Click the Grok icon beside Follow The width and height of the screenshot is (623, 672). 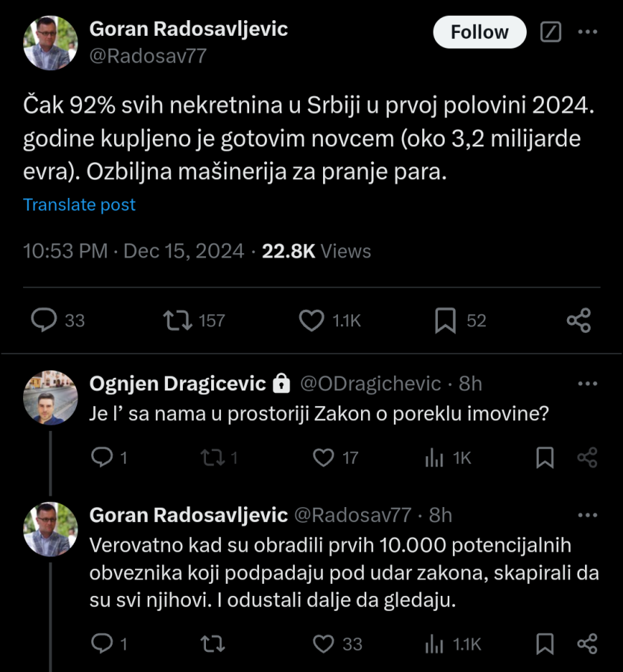(x=551, y=32)
